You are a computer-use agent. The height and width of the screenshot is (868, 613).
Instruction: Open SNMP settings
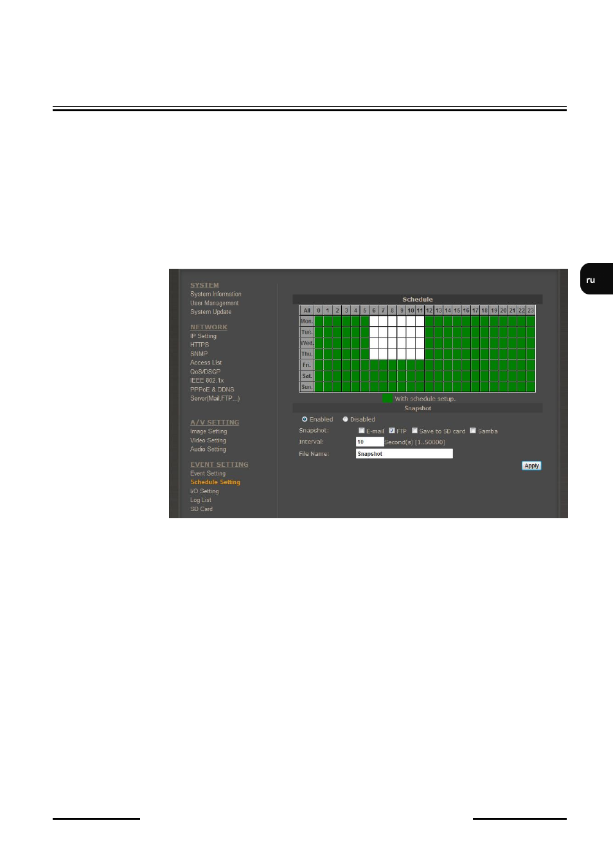click(x=199, y=354)
